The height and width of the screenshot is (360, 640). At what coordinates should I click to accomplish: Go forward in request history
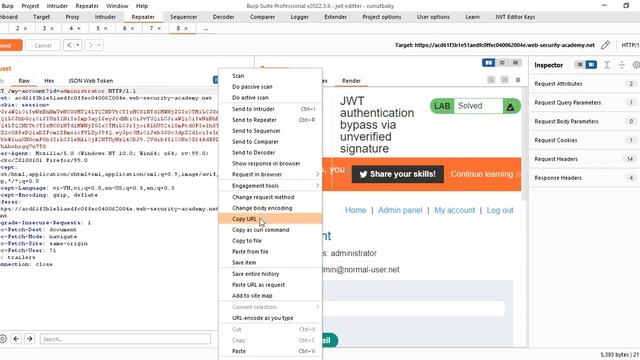tap(91, 45)
